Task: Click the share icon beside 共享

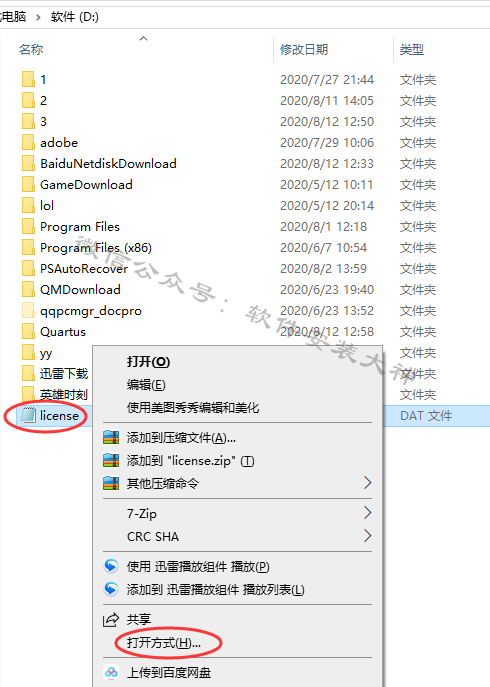Action: (x=111, y=619)
